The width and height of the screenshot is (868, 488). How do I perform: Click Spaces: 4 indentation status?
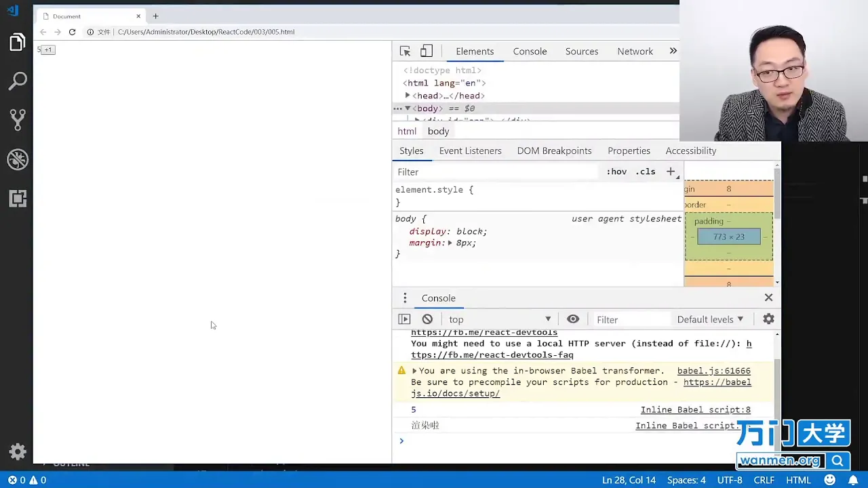point(686,480)
